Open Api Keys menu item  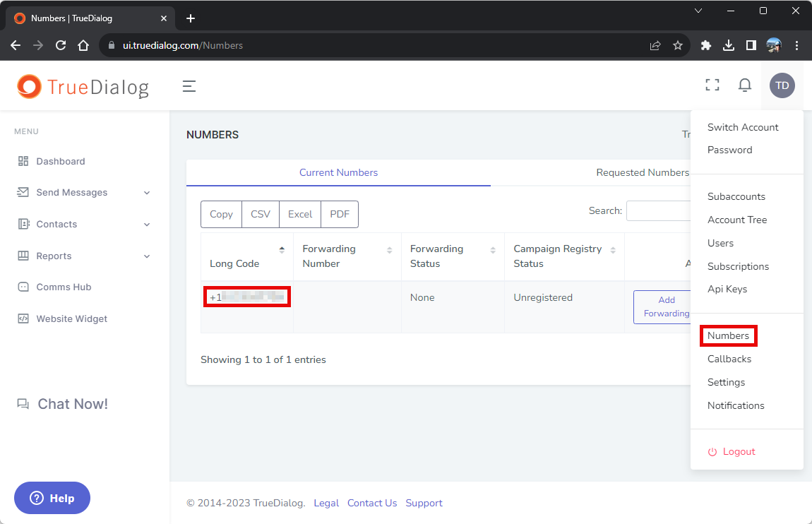[727, 290]
